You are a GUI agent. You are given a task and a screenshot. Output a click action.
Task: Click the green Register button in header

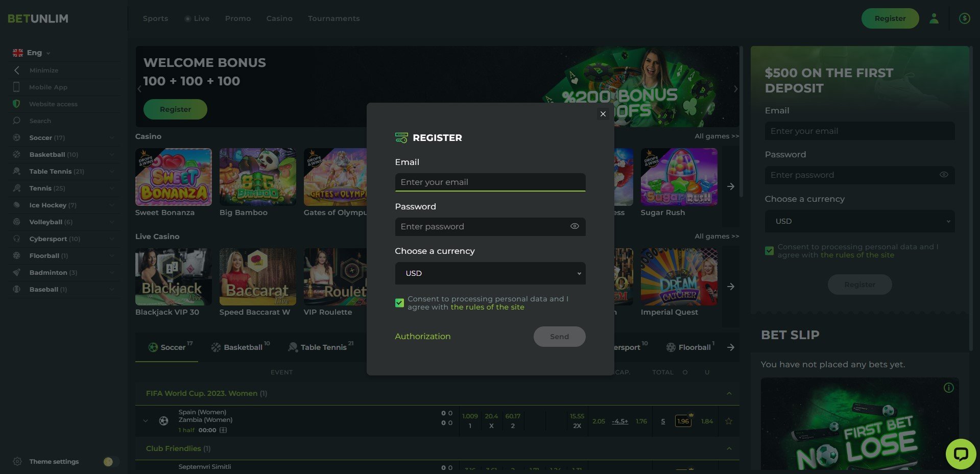[890, 18]
